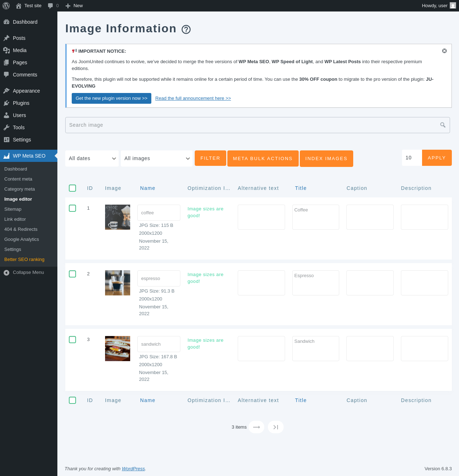
Task: Toggle select-all checkbox in table header
Action: 72,188
